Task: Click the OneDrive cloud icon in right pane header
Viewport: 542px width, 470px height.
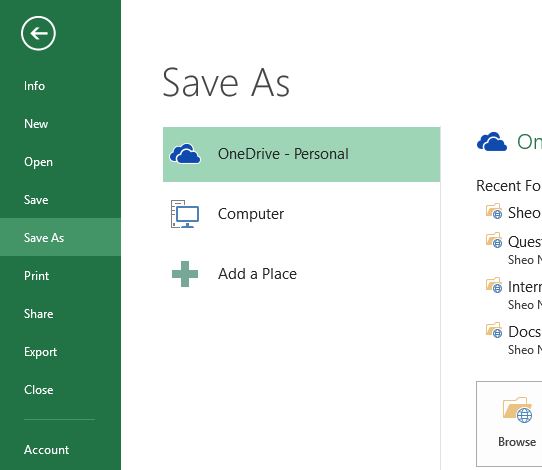Action: click(492, 142)
